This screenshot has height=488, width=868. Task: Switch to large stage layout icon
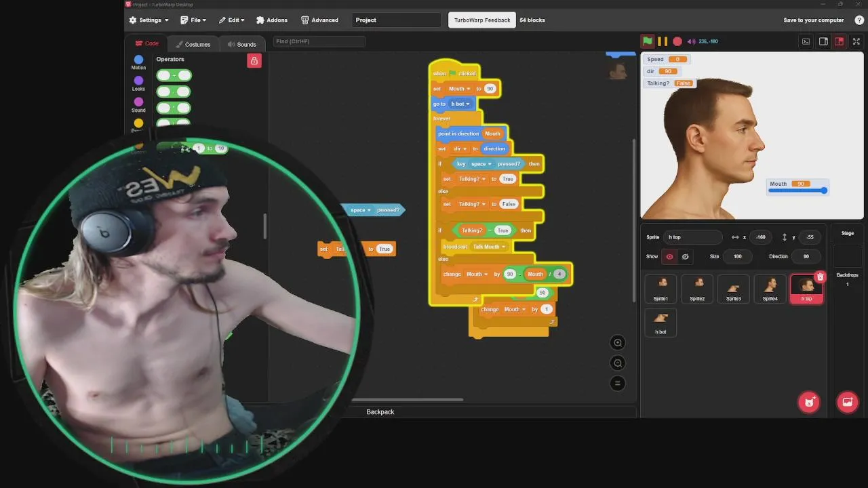coord(839,41)
